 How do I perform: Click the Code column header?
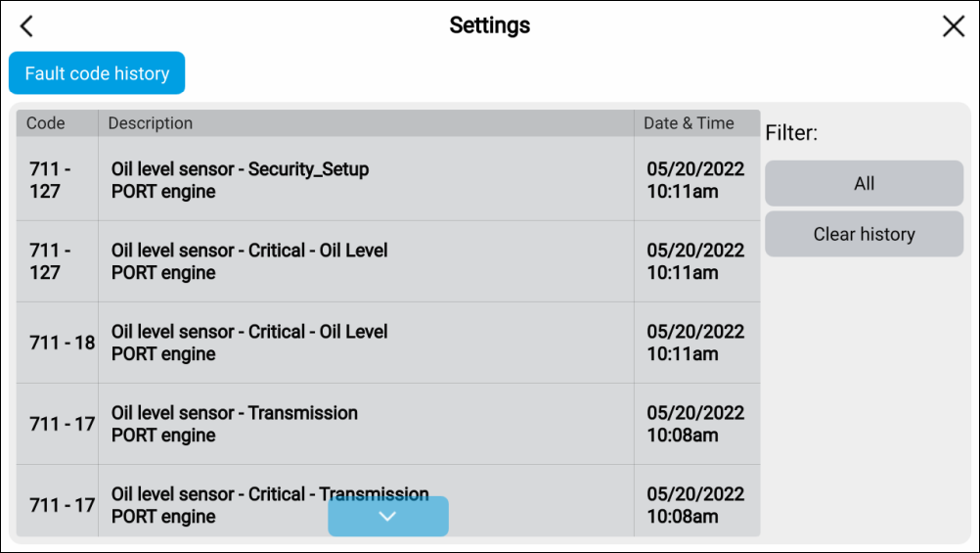[46, 123]
